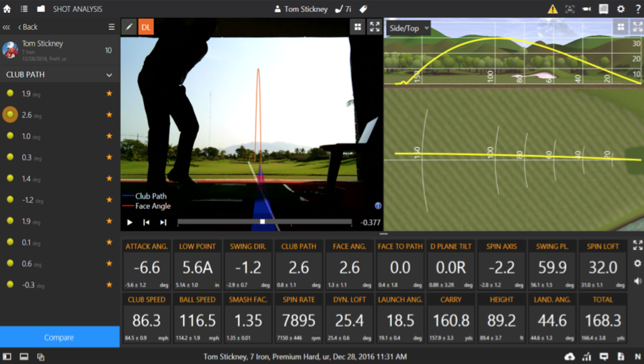Click the tag icon next to 7i
The height and width of the screenshot is (364, 644).
pos(363,9)
